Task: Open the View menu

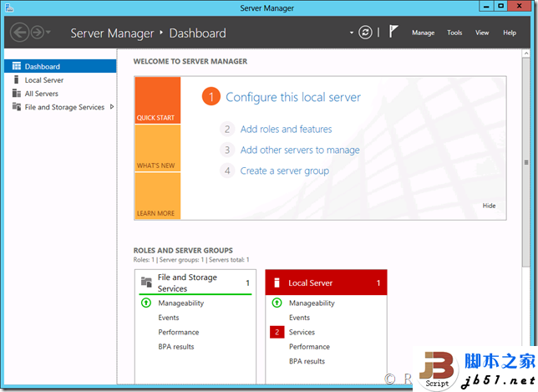Action: tap(482, 33)
